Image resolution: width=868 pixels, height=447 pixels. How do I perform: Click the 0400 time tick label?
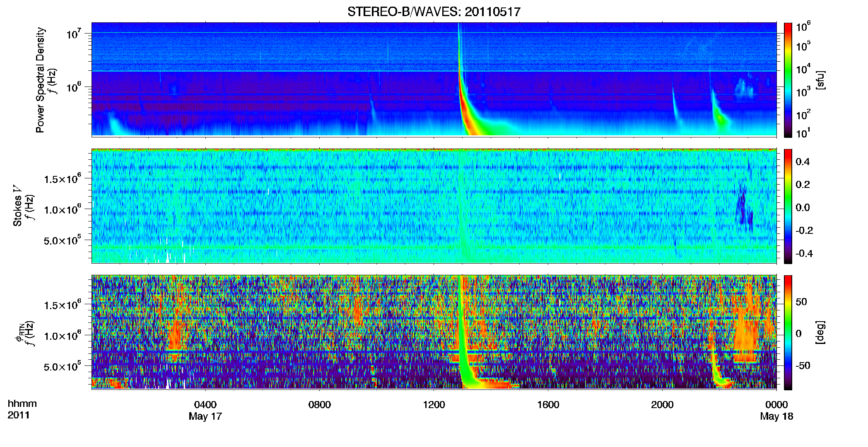coord(205,405)
